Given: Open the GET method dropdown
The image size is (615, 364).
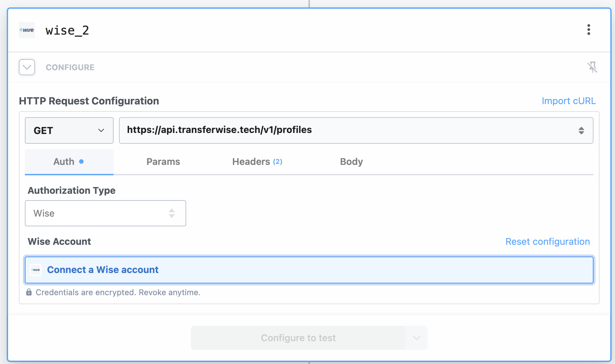Looking at the screenshot, I should coord(69,130).
